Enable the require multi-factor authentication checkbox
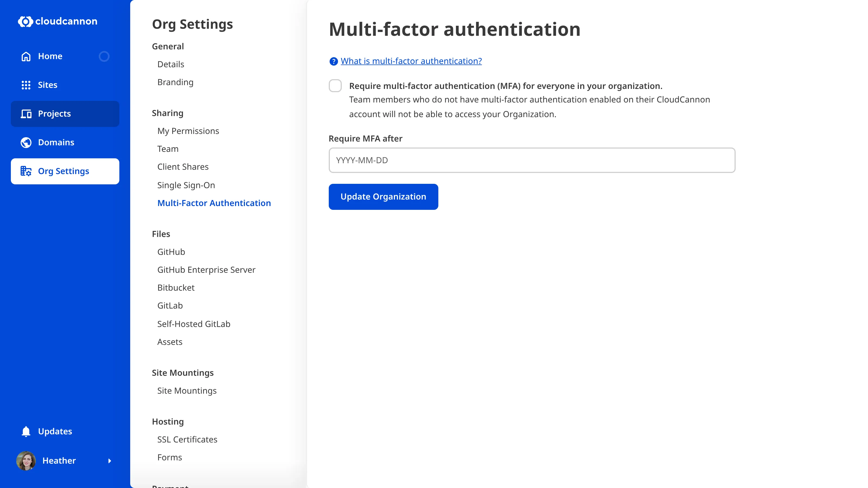The image size is (868, 488). (x=336, y=86)
